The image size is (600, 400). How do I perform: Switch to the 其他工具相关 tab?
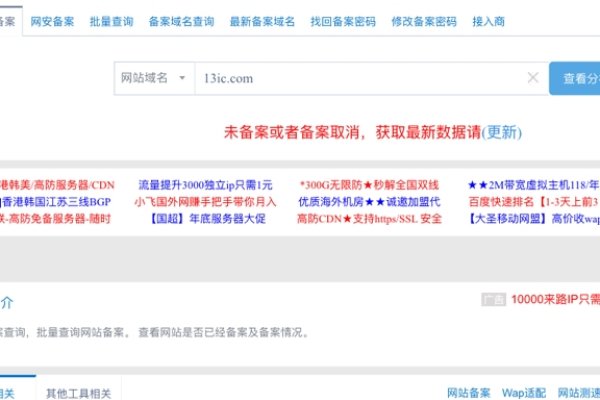(x=78, y=393)
